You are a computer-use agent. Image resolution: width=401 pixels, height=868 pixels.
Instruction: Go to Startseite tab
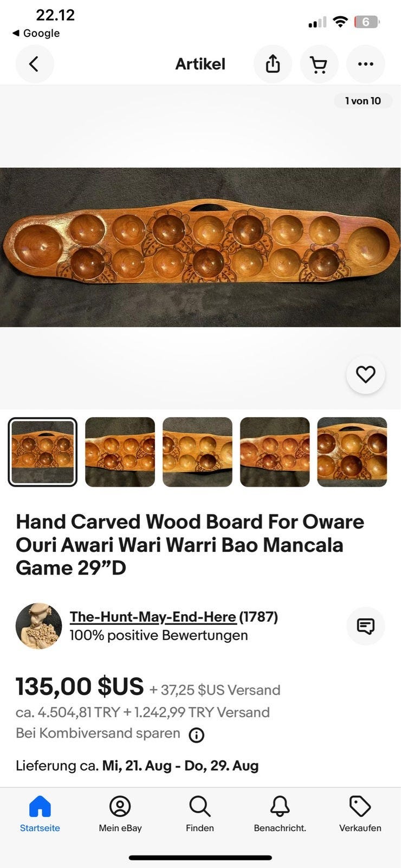tap(40, 814)
